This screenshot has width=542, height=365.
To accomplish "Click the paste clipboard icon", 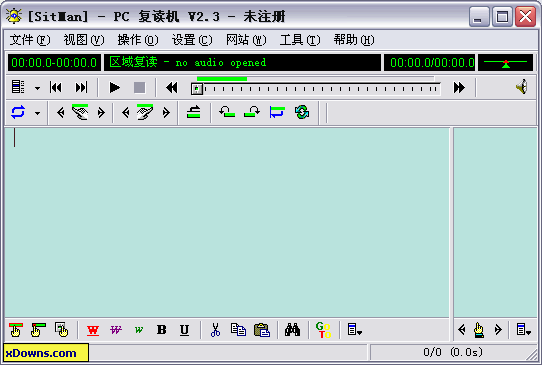I will (262, 330).
